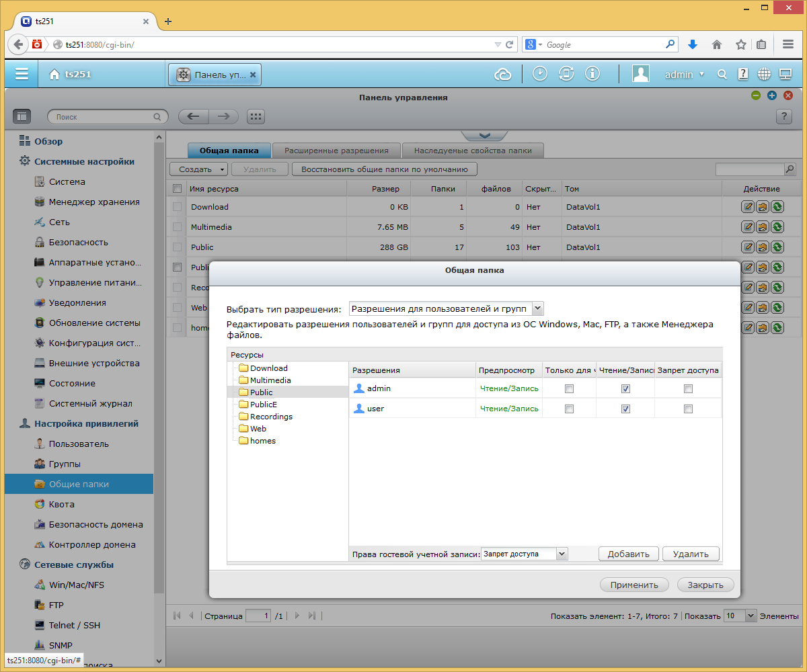The width and height of the screenshot is (807, 672).
Task: Select the Multimedia folder in resources tree
Action: [270, 380]
